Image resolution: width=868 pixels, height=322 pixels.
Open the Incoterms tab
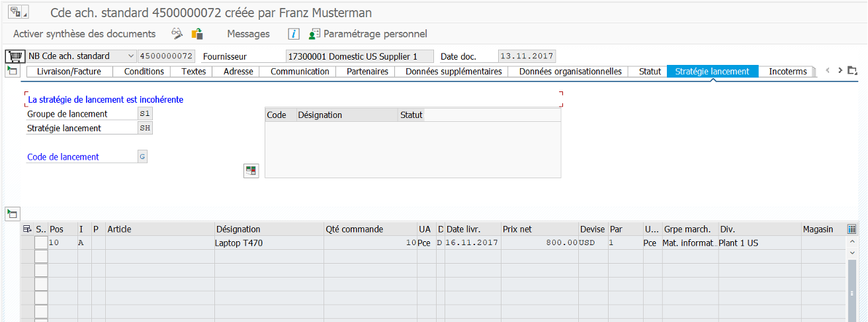point(787,72)
